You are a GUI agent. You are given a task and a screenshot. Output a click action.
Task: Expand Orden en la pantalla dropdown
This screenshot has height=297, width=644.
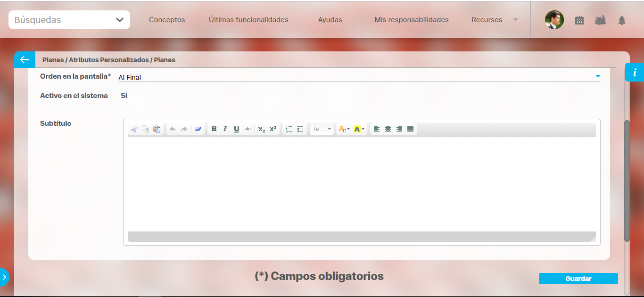click(x=597, y=76)
